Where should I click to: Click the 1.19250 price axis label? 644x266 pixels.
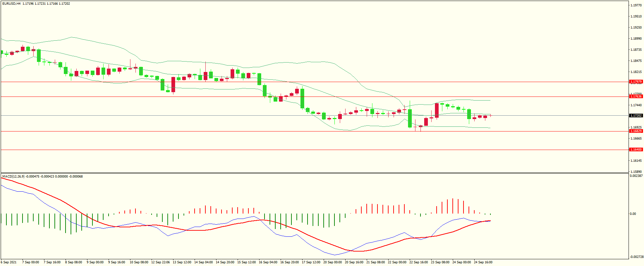tap(636, 28)
